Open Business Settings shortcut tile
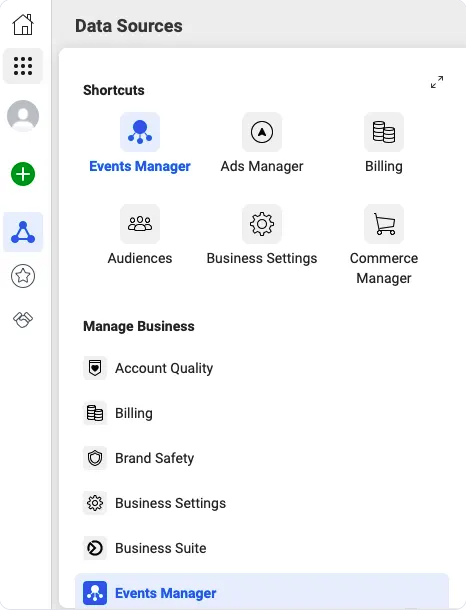Viewport: 466px width, 610px height. [262, 235]
